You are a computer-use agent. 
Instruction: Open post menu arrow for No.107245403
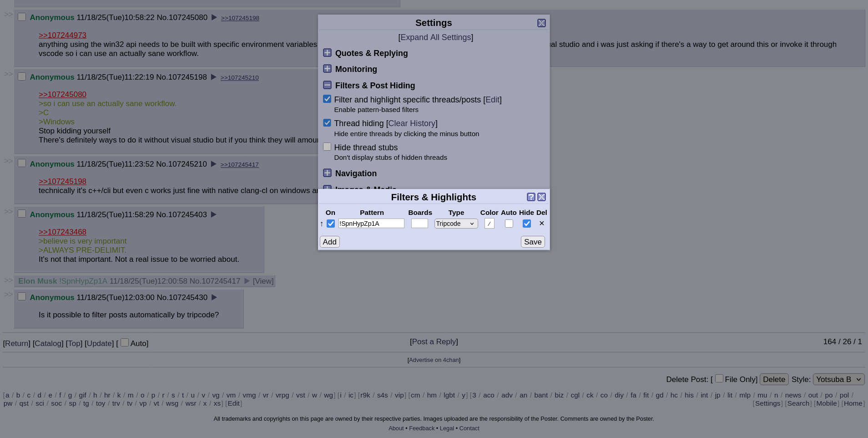(213, 214)
